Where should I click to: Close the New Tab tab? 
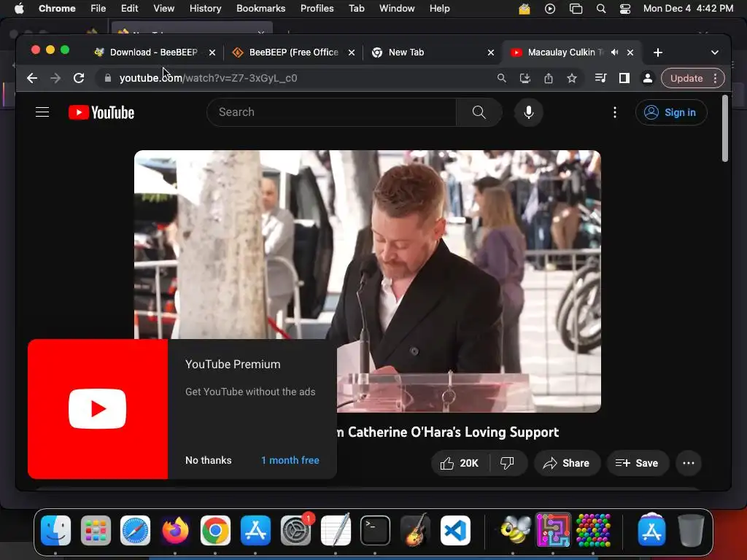(491, 52)
